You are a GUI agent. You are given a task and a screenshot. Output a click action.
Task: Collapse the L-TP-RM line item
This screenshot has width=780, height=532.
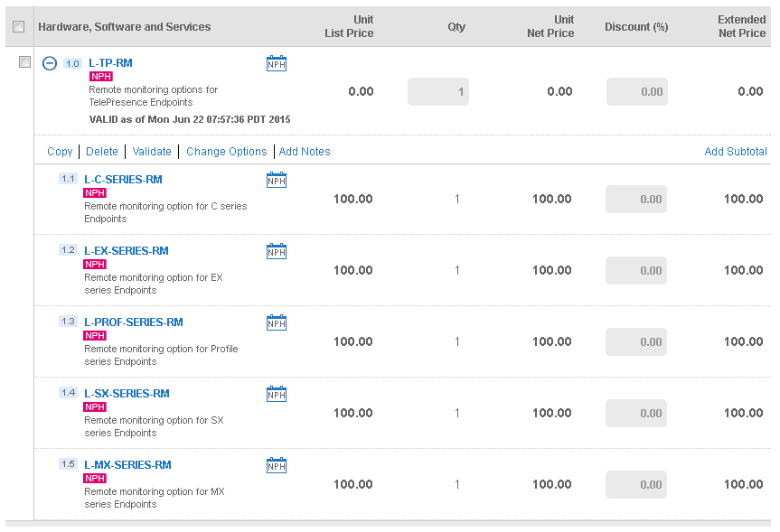50,63
